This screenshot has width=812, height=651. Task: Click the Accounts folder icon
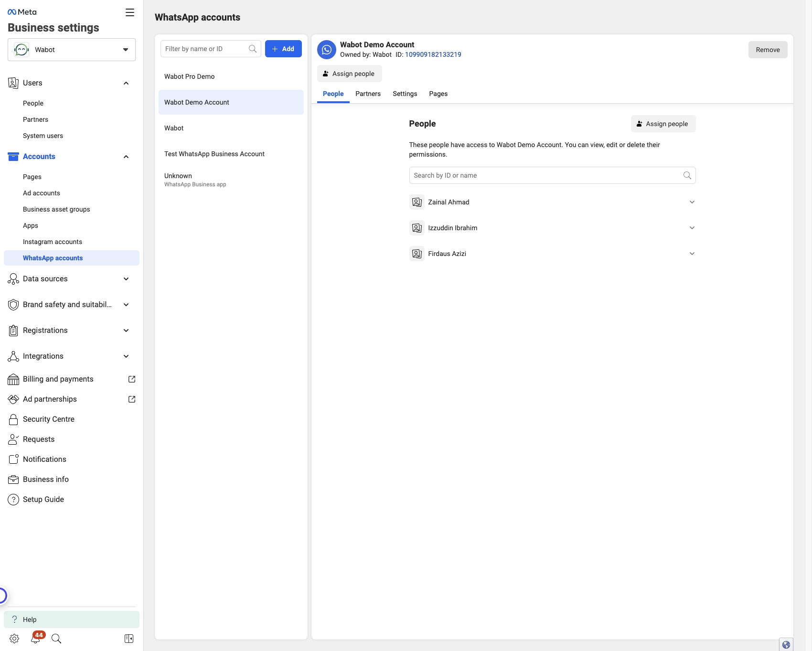[13, 157]
